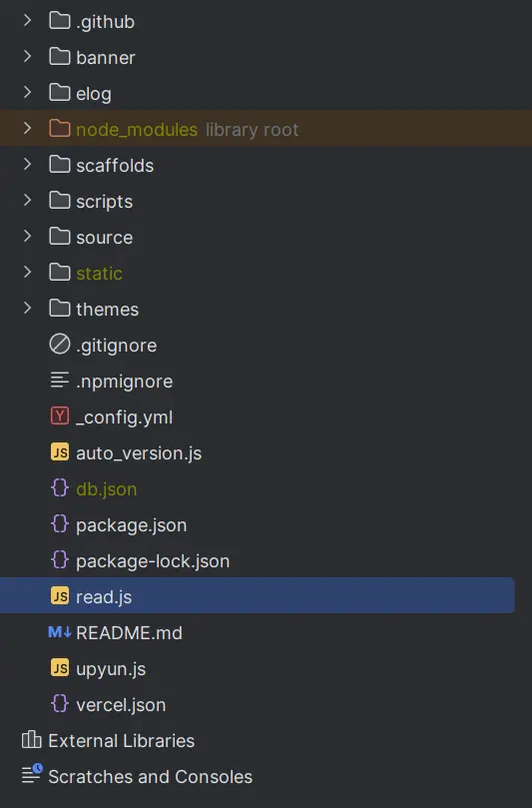Click the .npmignore text file icon
Viewport: 532px width, 808px height.
click(x=60, y=381)
